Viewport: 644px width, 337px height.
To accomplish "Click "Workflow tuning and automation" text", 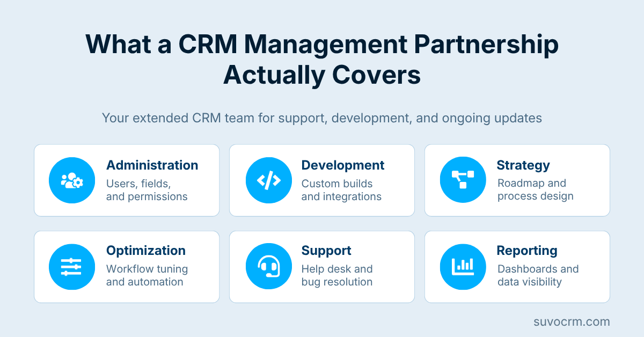I will coord(147,275).
